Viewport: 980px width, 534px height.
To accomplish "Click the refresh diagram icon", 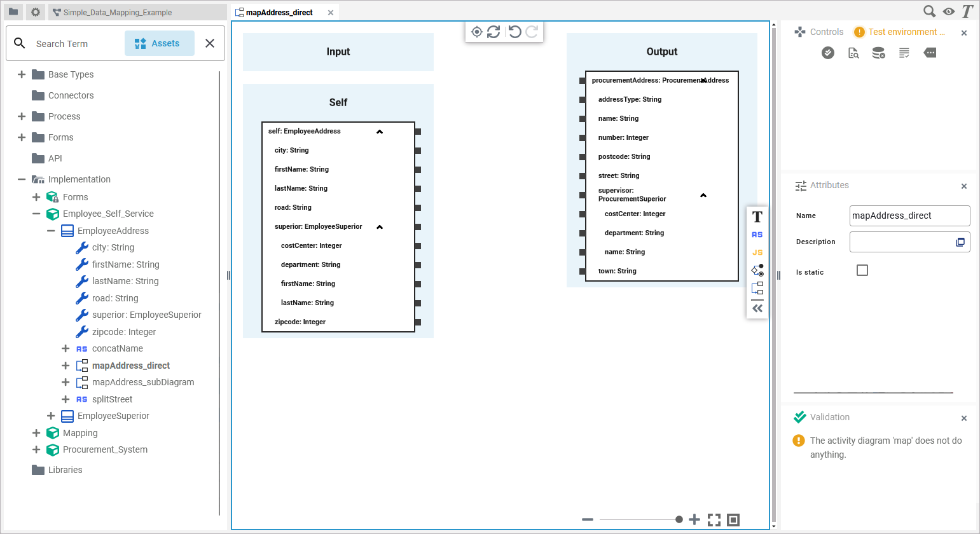I will coord(493,32).
